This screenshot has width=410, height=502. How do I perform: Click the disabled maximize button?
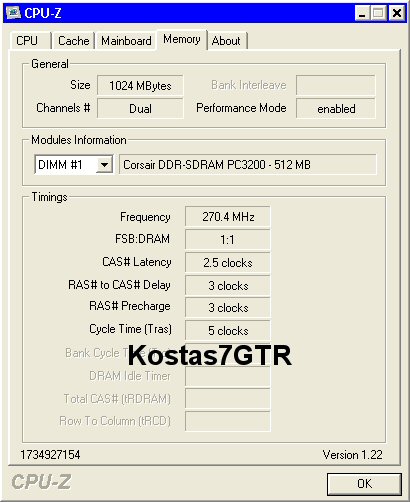click(x=379, y=13)
